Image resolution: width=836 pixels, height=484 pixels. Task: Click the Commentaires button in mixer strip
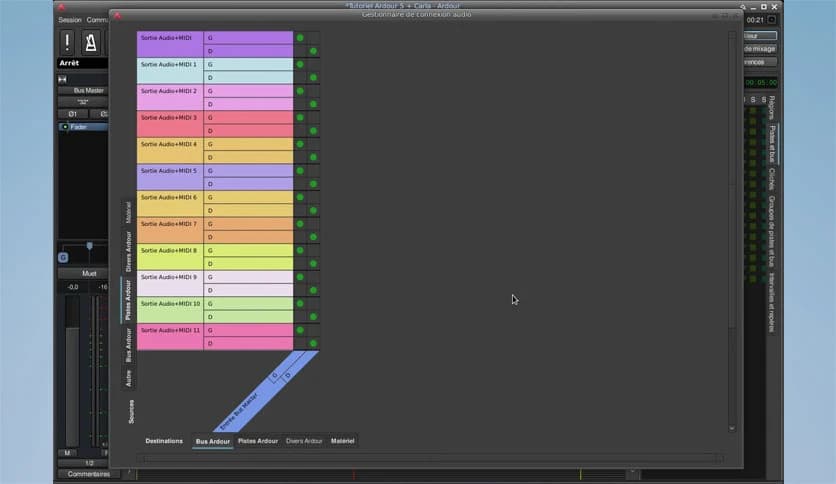(x=88, y=474)
